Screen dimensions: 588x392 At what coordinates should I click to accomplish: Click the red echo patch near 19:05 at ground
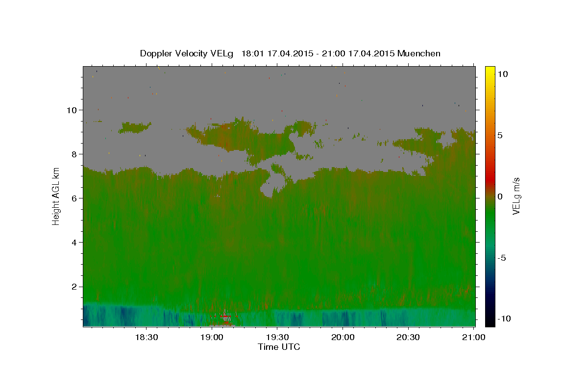click(225, 317)
